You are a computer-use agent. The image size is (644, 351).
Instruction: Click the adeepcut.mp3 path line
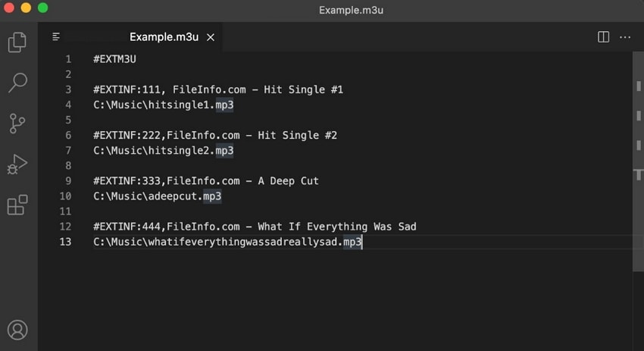coord(158,196)
